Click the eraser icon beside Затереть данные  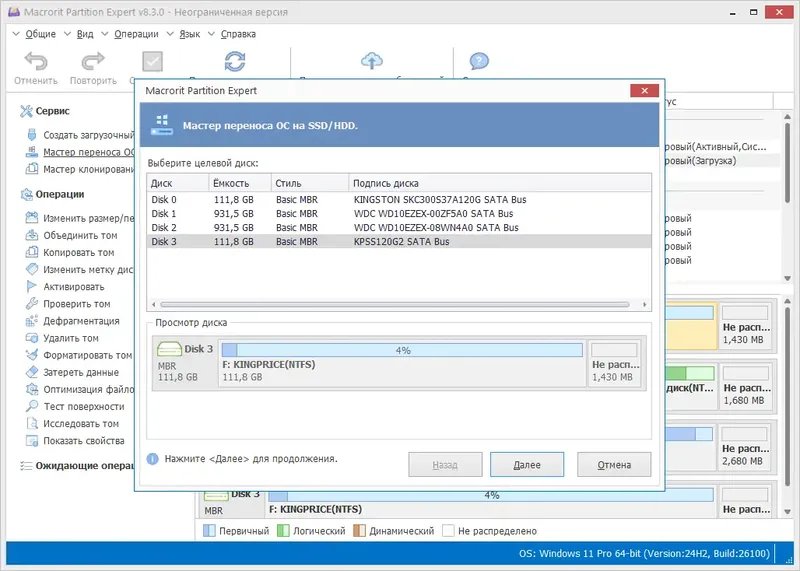click(32, 372)
